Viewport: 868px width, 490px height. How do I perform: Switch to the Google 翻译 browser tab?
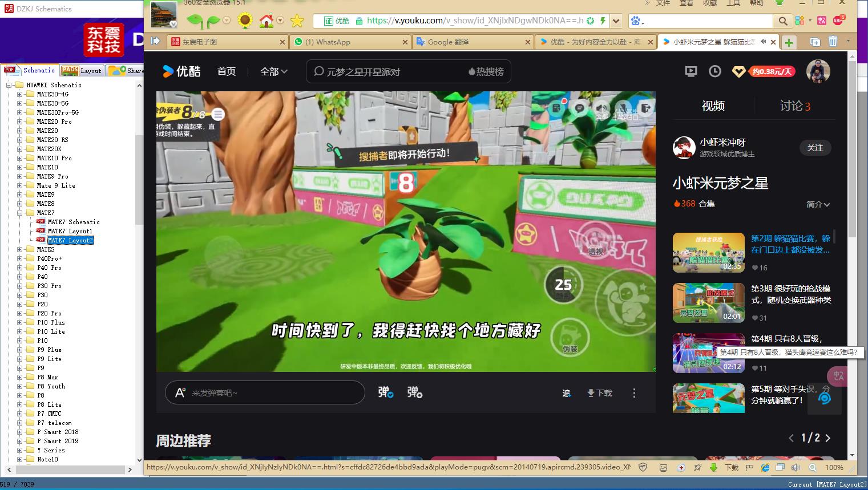click(x=471, y=42)
